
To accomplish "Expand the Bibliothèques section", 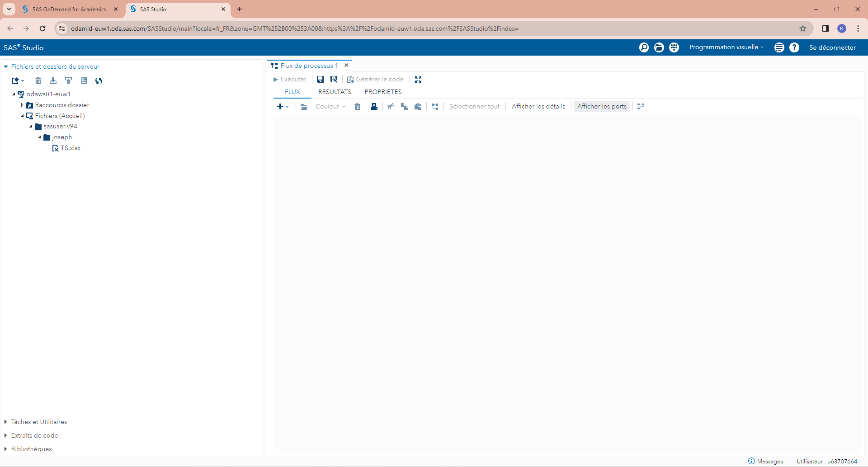I will pyautogui.click(x=6, y=449).
